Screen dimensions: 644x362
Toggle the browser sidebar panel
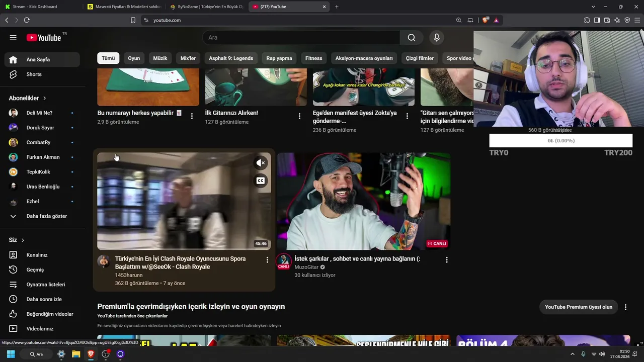597,20
